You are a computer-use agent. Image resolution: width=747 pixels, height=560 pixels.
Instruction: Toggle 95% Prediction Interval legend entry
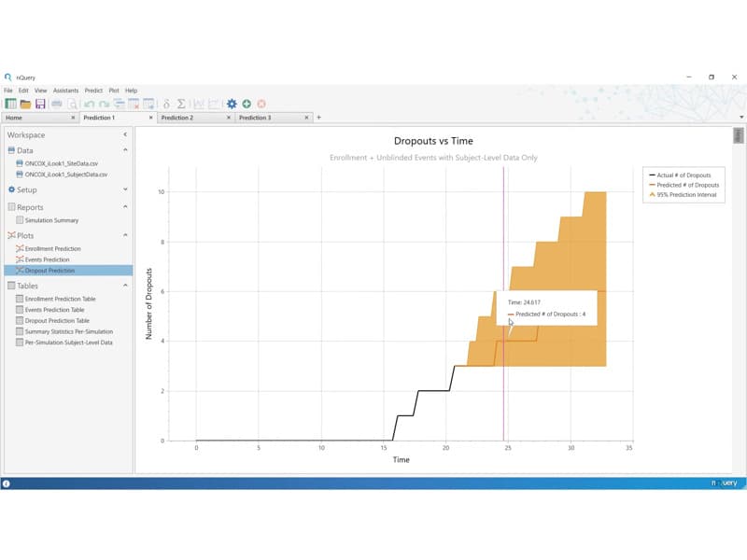pos(683,195)
